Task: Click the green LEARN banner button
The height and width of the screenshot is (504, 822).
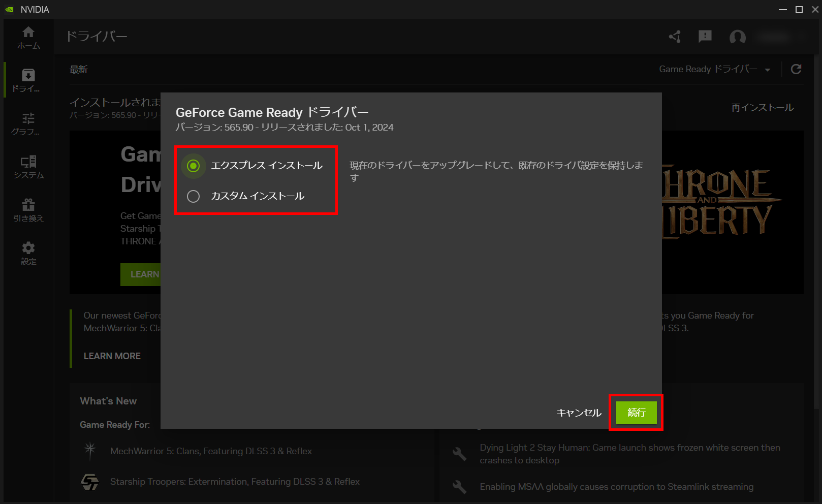Action: [x=141, y=274]
